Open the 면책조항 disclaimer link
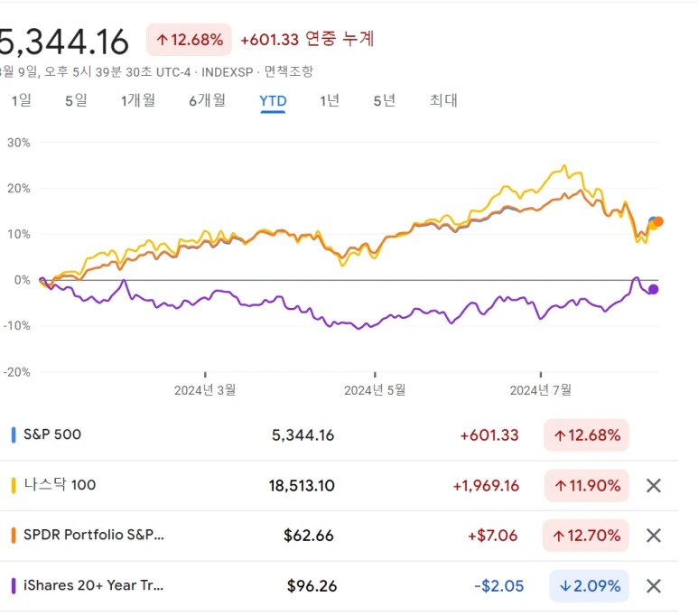The image size is (698, 616). tap(289, 71)
